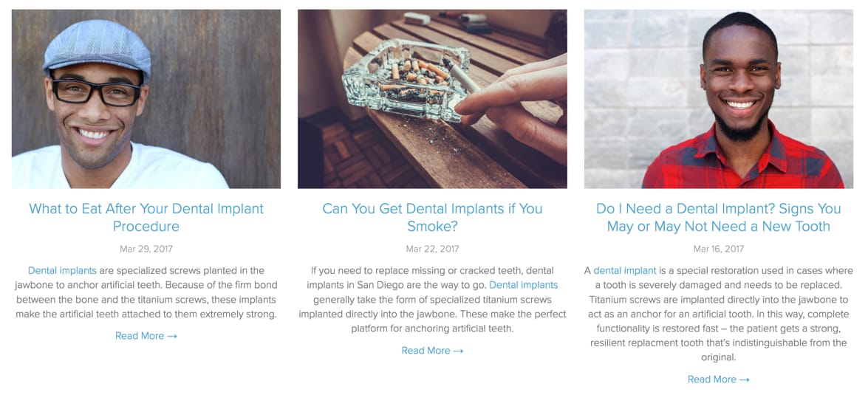Open 'What to Eat After Your Dental Implant Procedure' article

click(146, 218)
